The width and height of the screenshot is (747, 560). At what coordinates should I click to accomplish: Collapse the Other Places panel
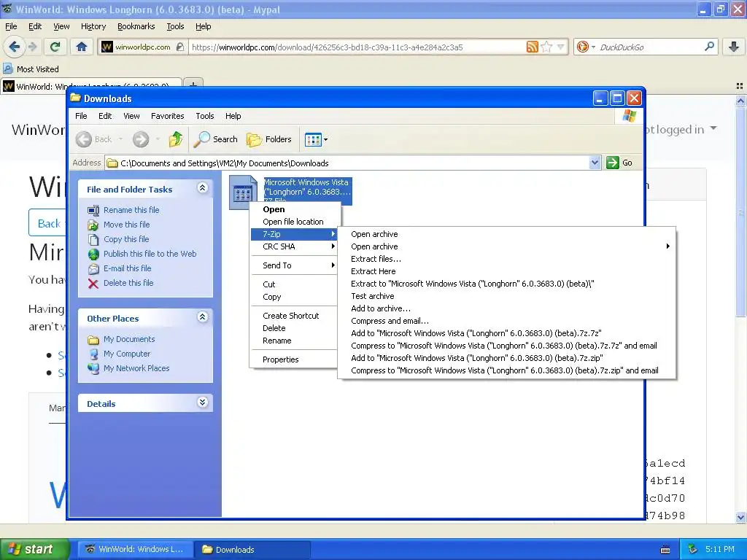tap(202, 317)
